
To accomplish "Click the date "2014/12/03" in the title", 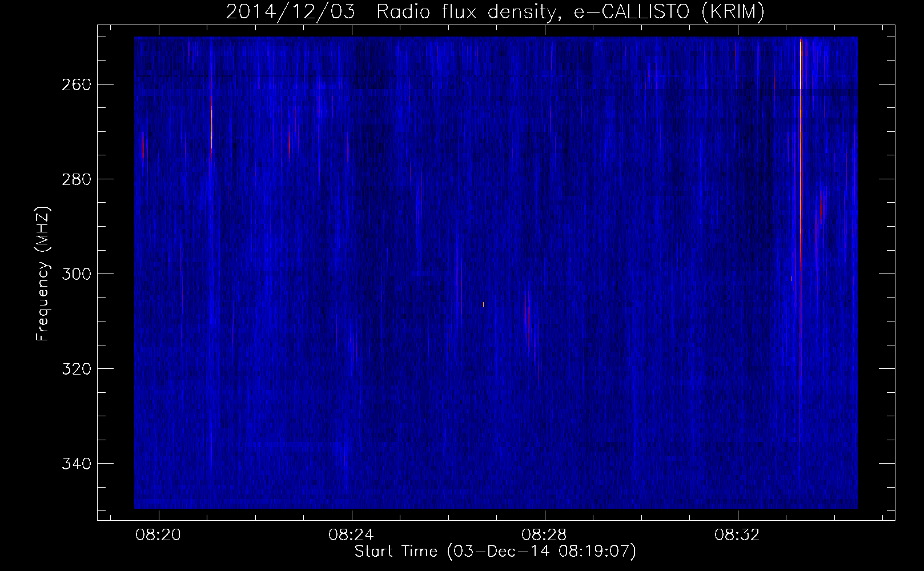I will coord(290,12).
